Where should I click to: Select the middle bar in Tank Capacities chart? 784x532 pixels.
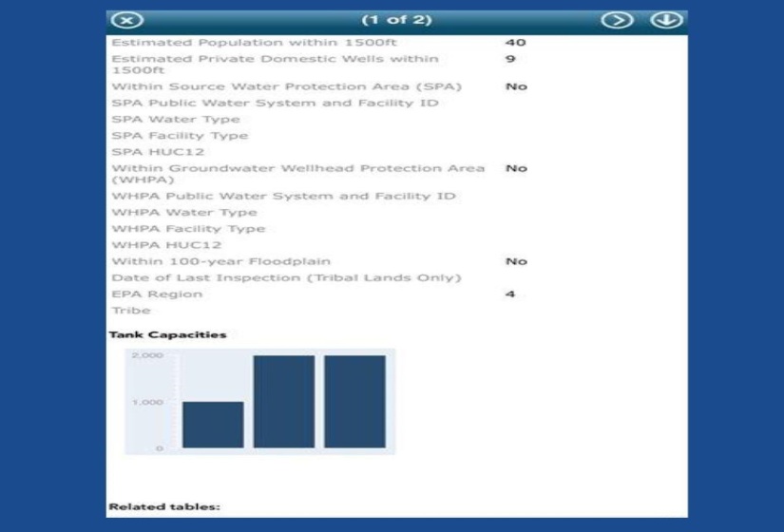click(283, 401)
